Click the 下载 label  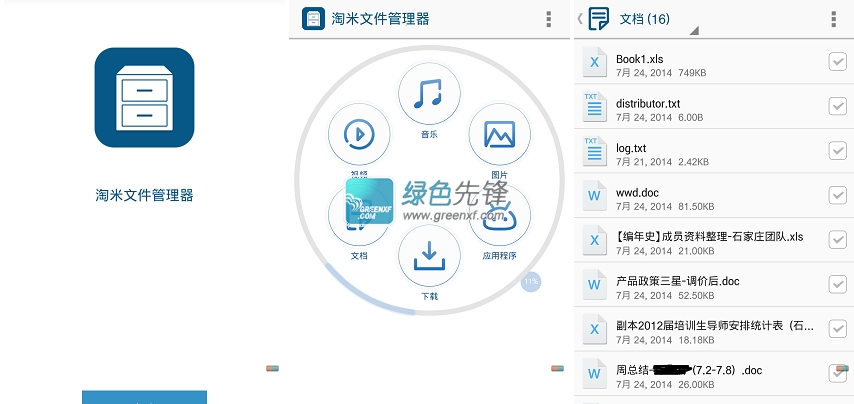(x=429, y=296)
